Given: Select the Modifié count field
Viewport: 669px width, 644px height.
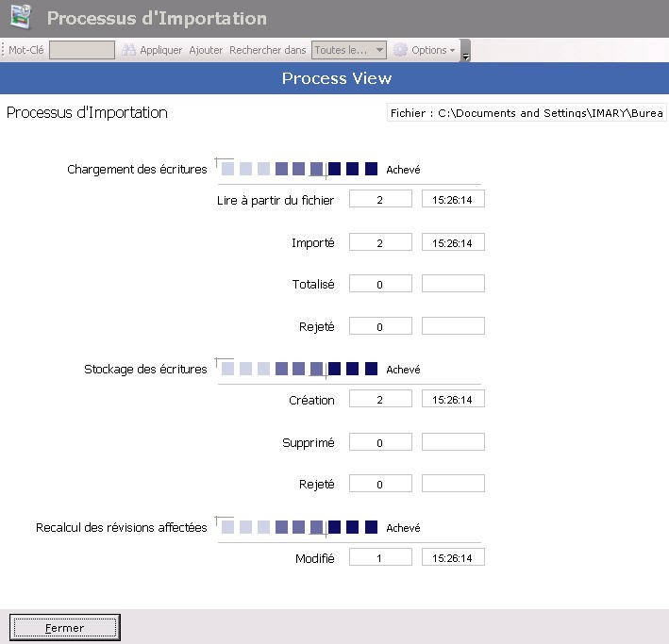Looking at the screenshot, I should click(380, 558).
